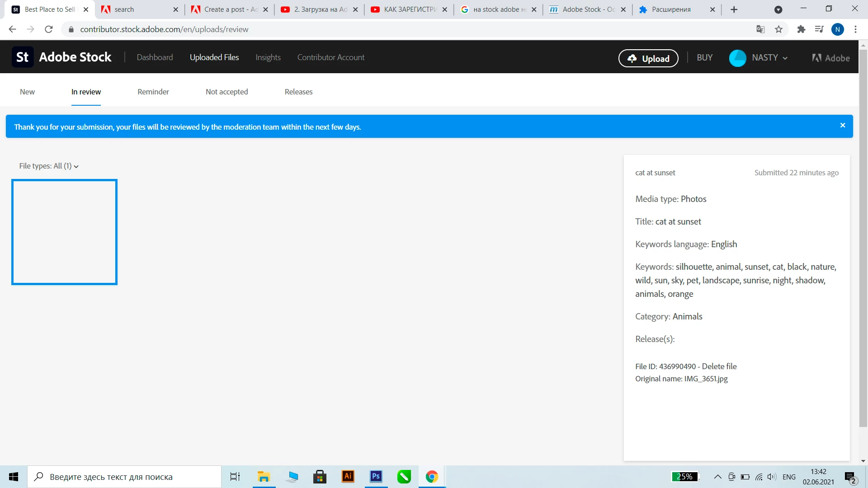Click the Adobe Stock St logo icon
Viewport: 868px width, 488px height.
pos(22,57)
